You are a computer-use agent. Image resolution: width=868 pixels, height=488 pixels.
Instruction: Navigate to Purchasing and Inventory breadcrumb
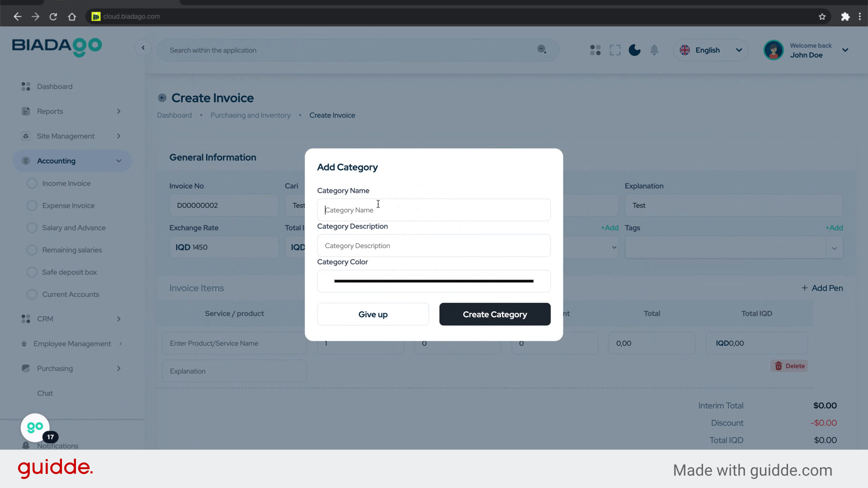click(x=250, y=115)
